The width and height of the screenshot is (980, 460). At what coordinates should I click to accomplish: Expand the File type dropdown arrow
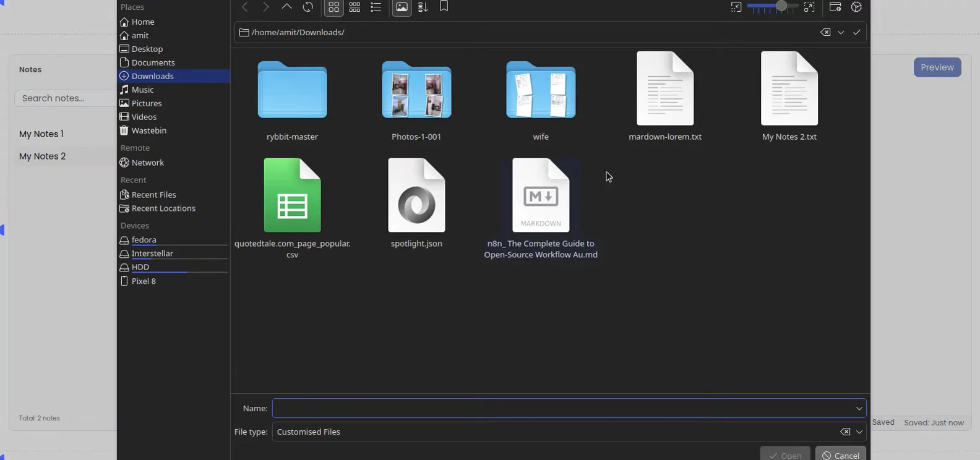pyautogui.click(x=859, y=432)
